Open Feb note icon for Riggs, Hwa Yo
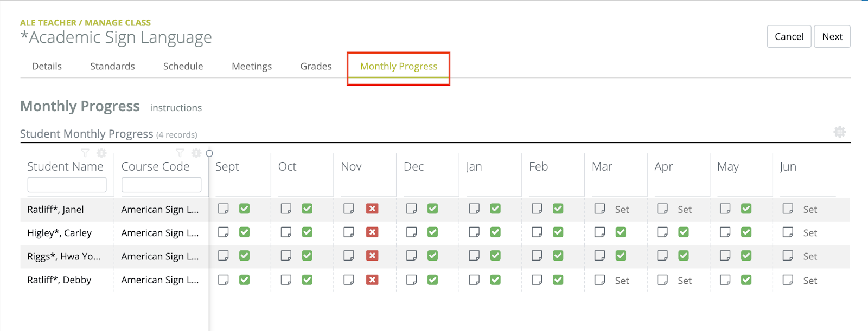This screenshot has height=331, width=868. [x=537, y=256]
